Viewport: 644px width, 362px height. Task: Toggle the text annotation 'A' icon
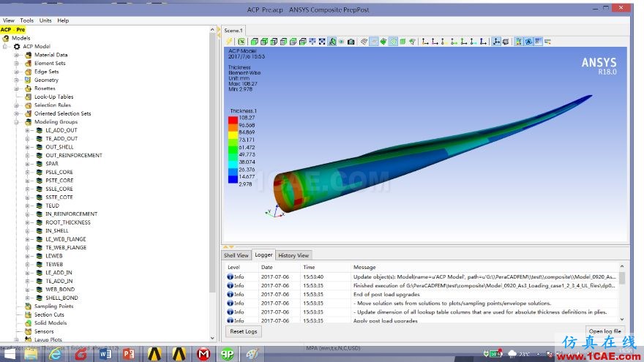528,42
